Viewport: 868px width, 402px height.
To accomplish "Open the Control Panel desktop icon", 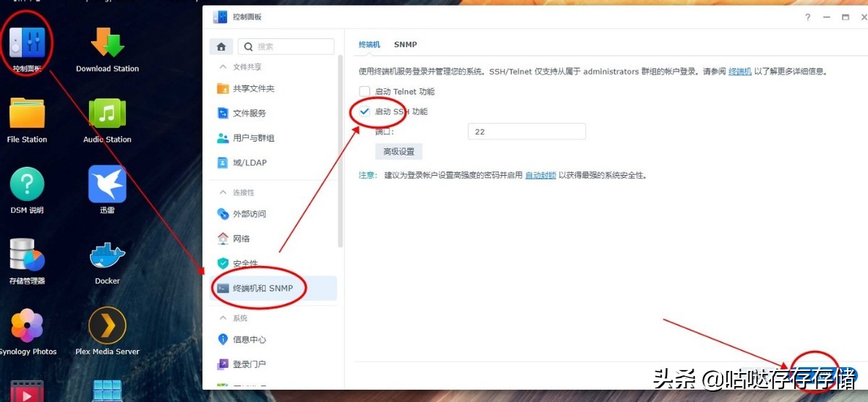I will tap(27, 43).
